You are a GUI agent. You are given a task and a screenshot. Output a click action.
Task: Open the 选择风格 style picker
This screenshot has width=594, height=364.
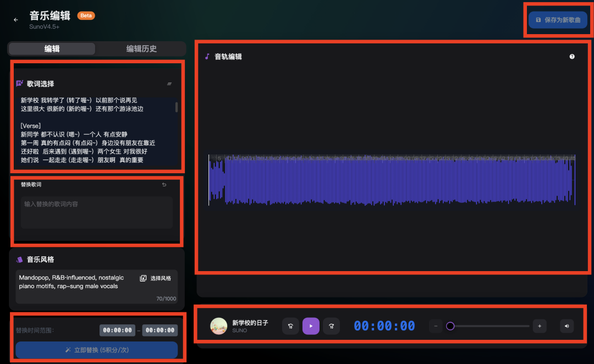coord(156,278)
